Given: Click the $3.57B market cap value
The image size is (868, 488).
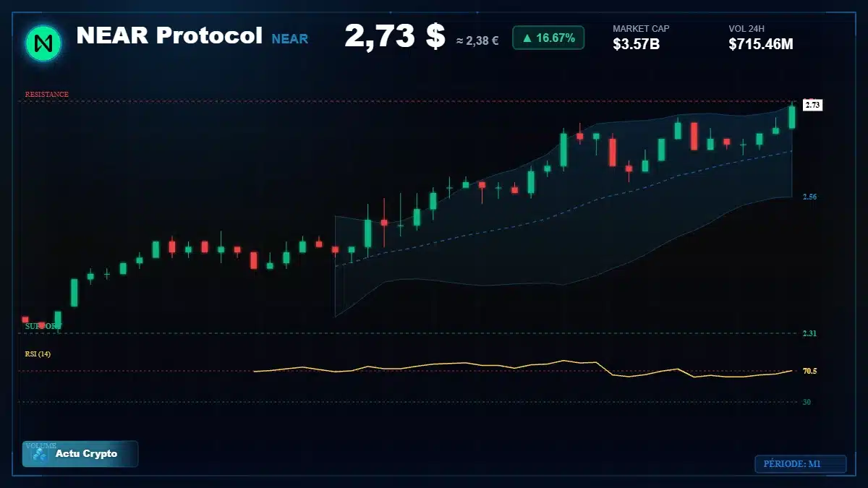Looking at the screenshot, I should [637, 44].
